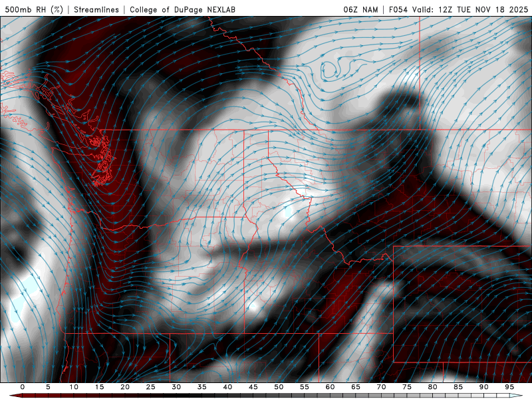Click "College of DuPage NEXLAB" text

[x=182, y=9]
